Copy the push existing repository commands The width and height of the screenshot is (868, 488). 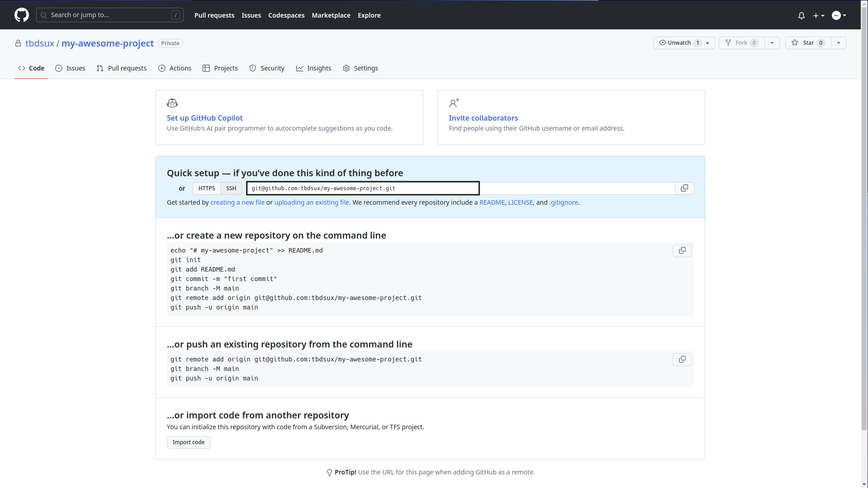[682, 360]
